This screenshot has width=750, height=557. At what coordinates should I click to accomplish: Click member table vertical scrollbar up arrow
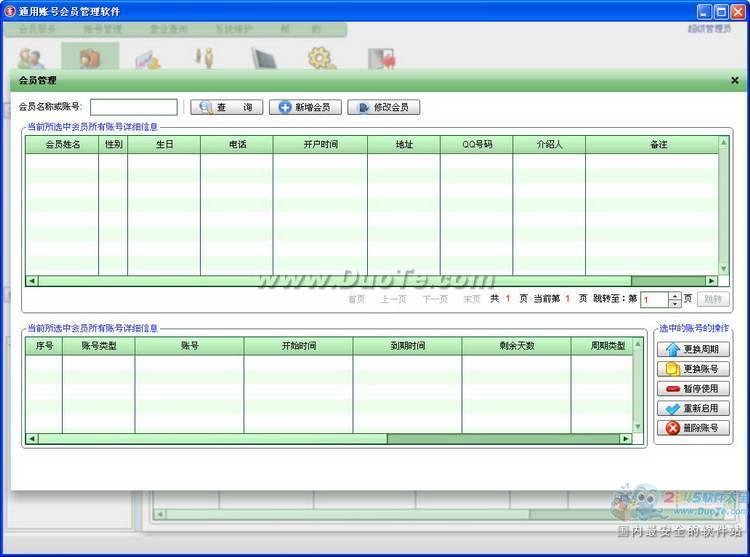(x=724, y=142)
